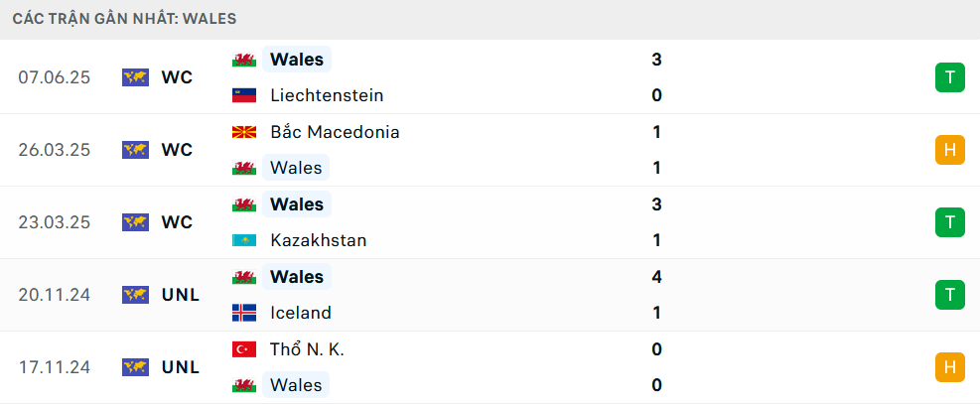This screenshot has width=980, height=405.
Task: Select the highlighted Wales name in the Kazakhstan match
Action: [296, 204]
